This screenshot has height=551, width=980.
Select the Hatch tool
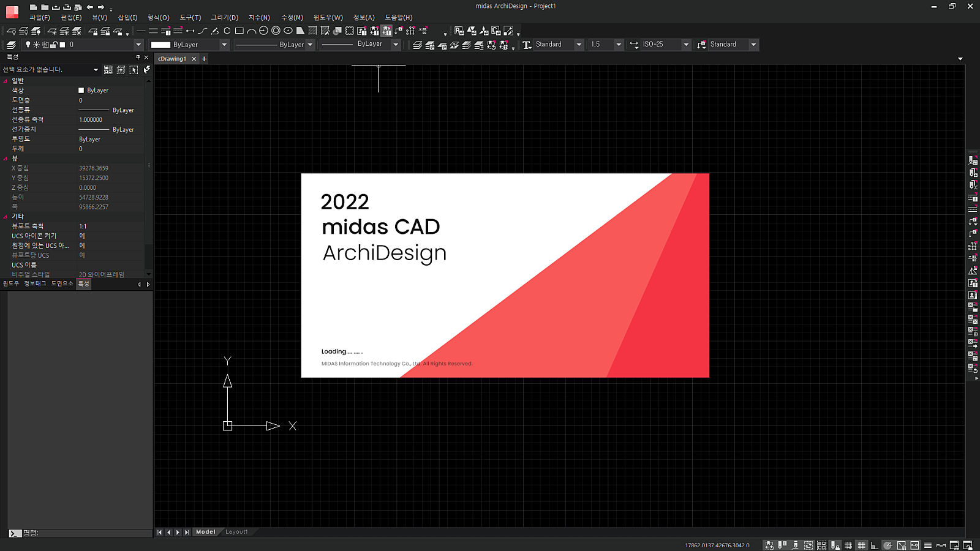312,31
